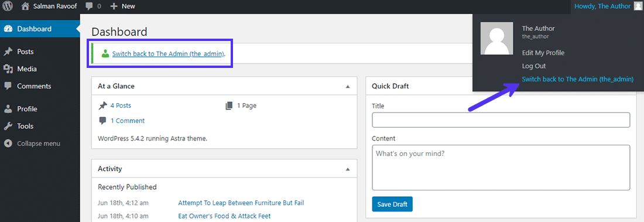
Task: Click the user avatar in account dropdown
Action: (x=497, y=38)
